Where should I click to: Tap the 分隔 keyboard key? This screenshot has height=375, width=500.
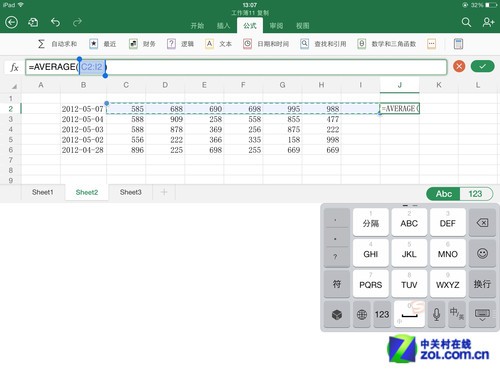[371, 222]
